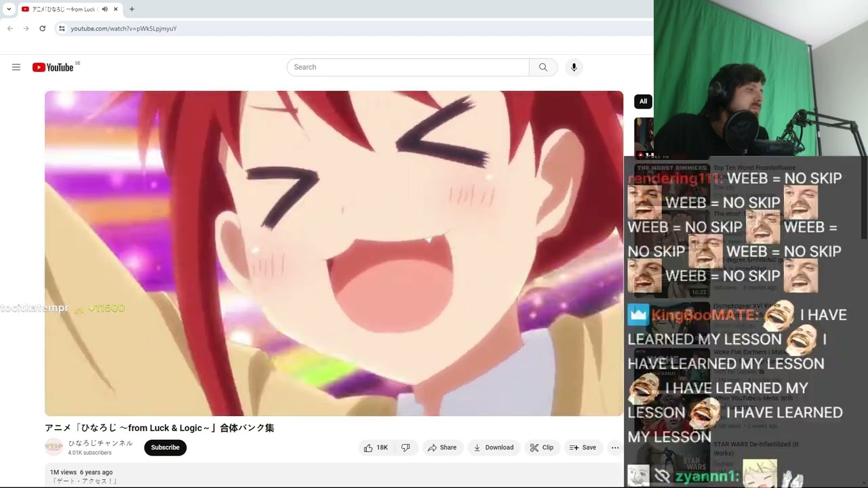The width and height of the screenshot is (868, 488).
Task: Go forward in browser history
Action: 26,28
